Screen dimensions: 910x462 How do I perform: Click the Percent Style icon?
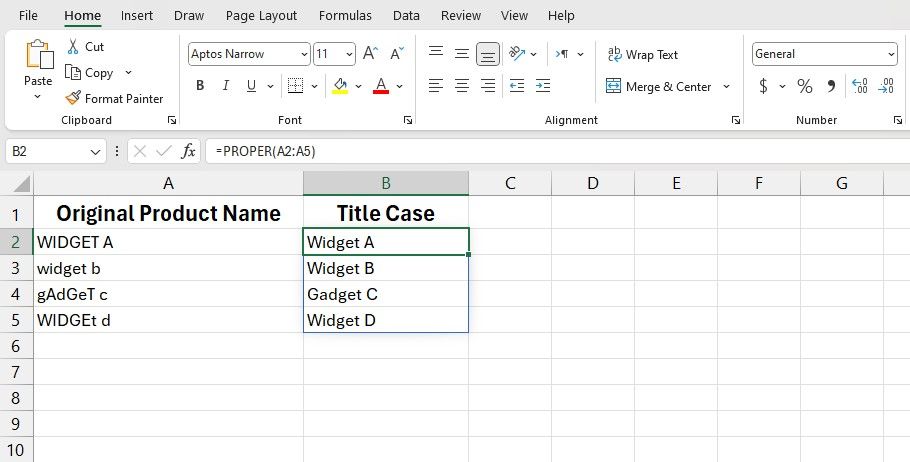805,87
